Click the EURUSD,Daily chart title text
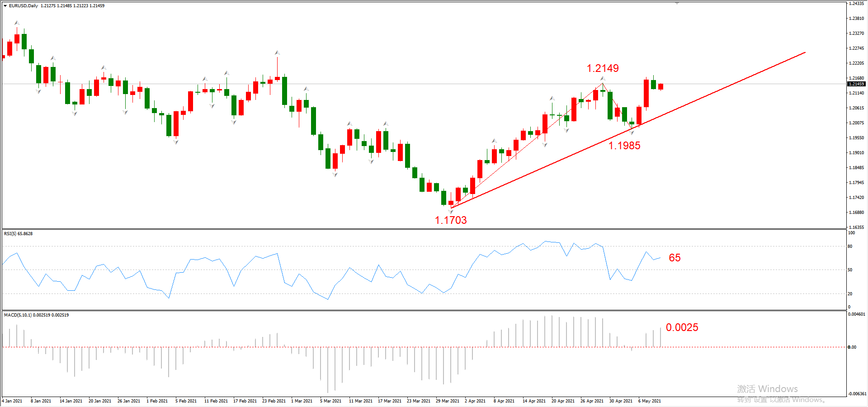Viewport: 868px width, 407px height. point(24,6)
